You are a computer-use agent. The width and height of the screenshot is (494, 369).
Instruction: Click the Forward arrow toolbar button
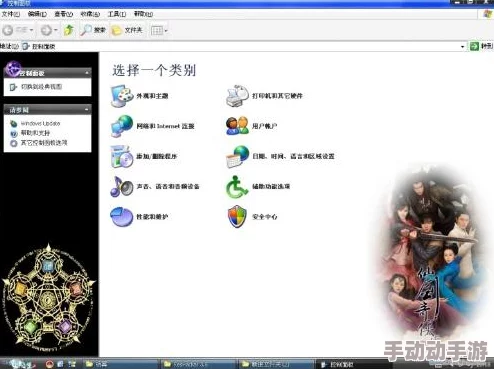(46, 30)
